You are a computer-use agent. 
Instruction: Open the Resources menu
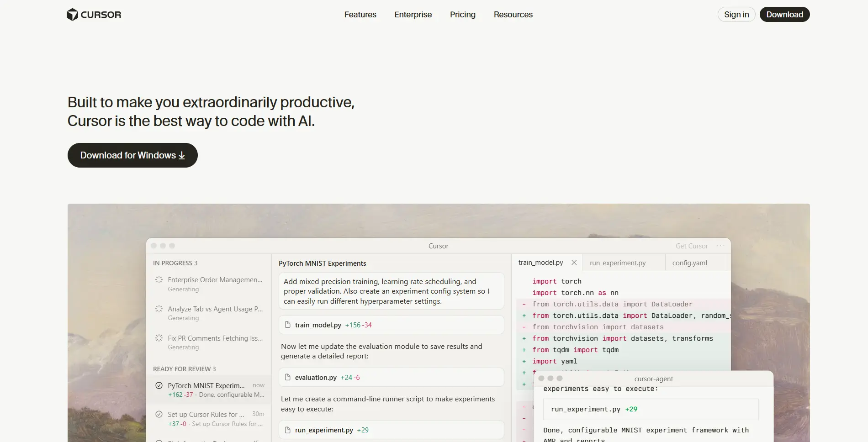tap(513, 14)
